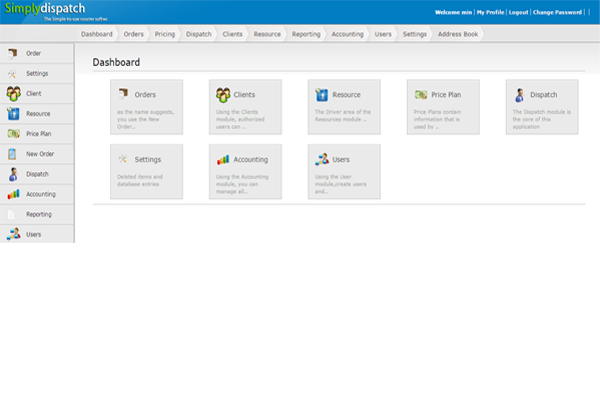Click the Resource icon in the sidebar
This screenshot has height=400, width=600.
pos(13,114)
